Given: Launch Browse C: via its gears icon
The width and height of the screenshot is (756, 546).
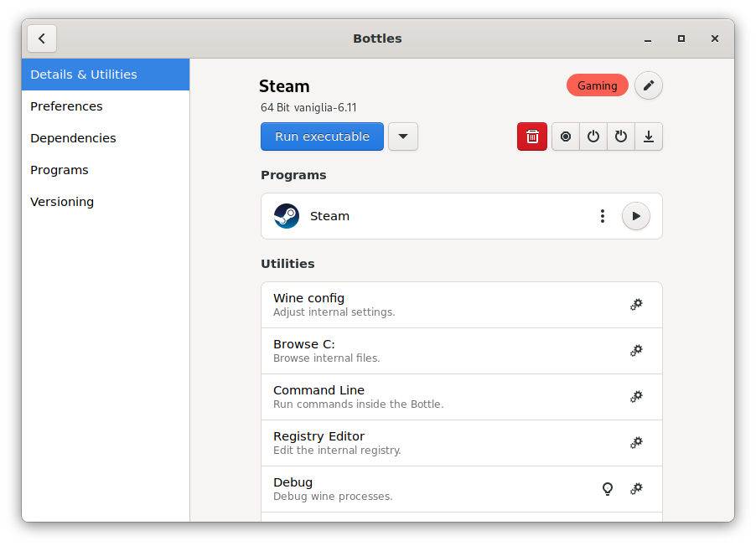Looking at the screenshot, I should pyautogui.click(x=636, y=351).
